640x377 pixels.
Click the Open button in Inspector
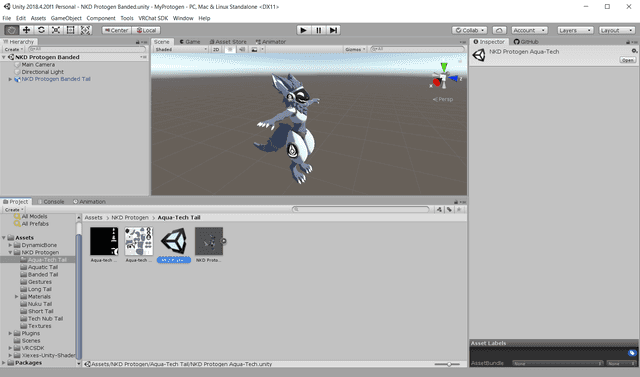point(627,60)
